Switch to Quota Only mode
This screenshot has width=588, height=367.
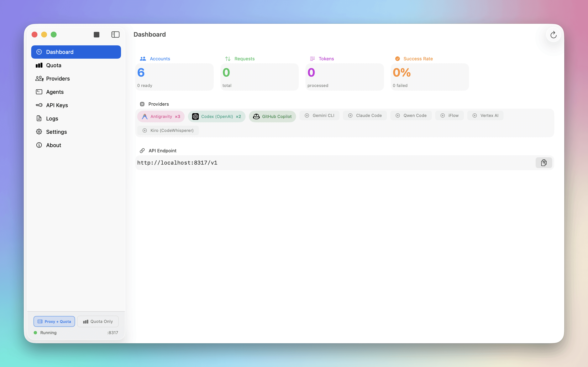coord(98,321)
